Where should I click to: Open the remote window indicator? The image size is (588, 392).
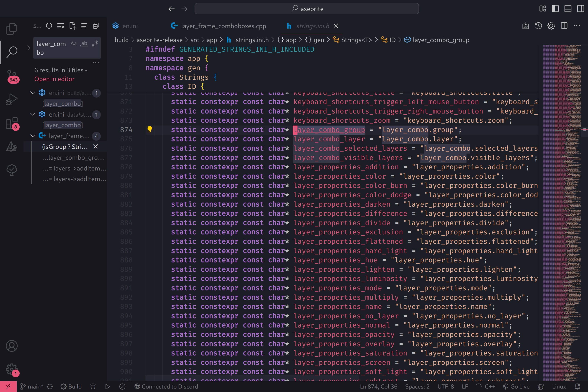point(8,386)
